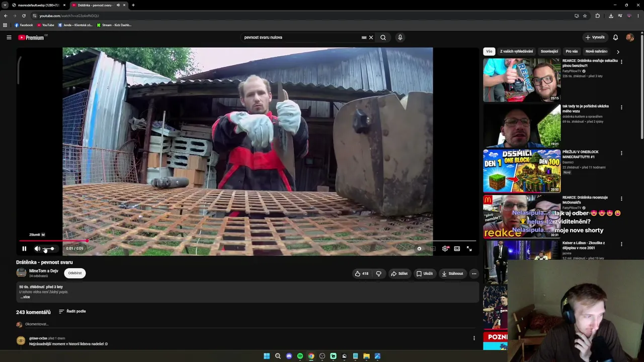Viewport: 644px width, 362px height.
Task: Open options for 'tak tady to je' video
Action: click(x=621, y=107)
